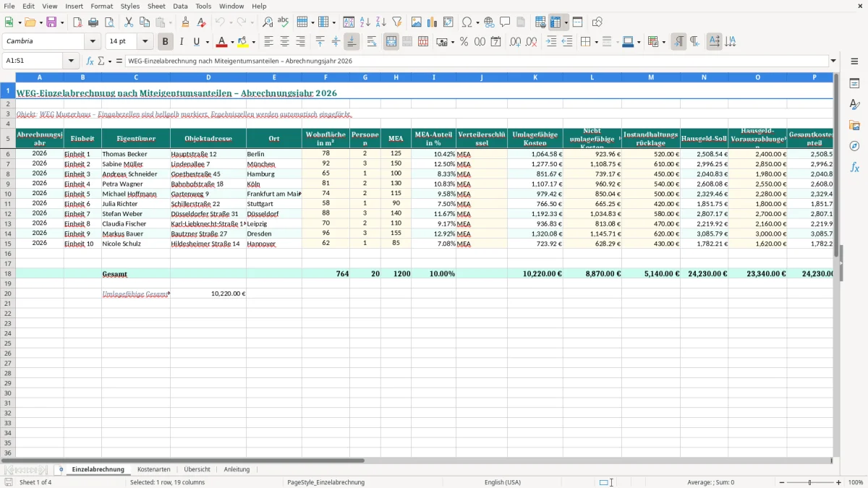868x488 pixels.
Task: Click the Increase Indent icon
Action: tap(551, 42)
